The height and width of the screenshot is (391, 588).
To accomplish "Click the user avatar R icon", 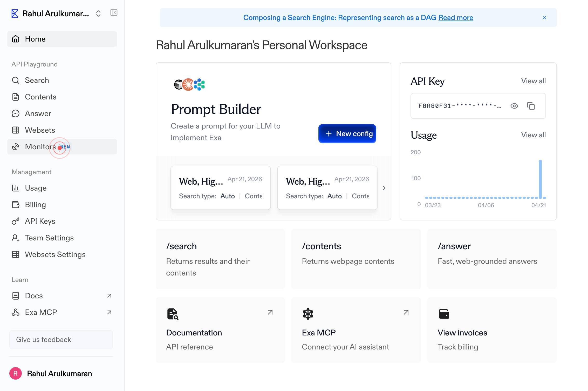I will [x=16, y=374].
